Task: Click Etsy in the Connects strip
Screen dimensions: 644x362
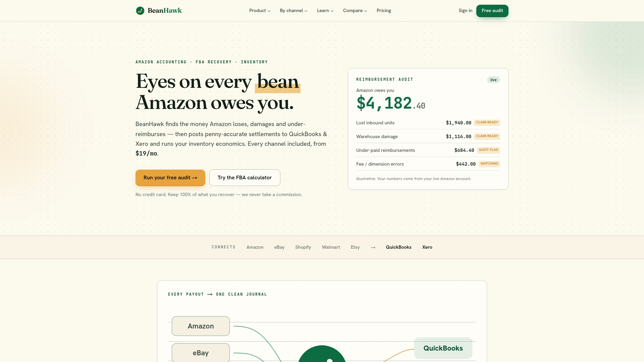Action: pos(355,247)
